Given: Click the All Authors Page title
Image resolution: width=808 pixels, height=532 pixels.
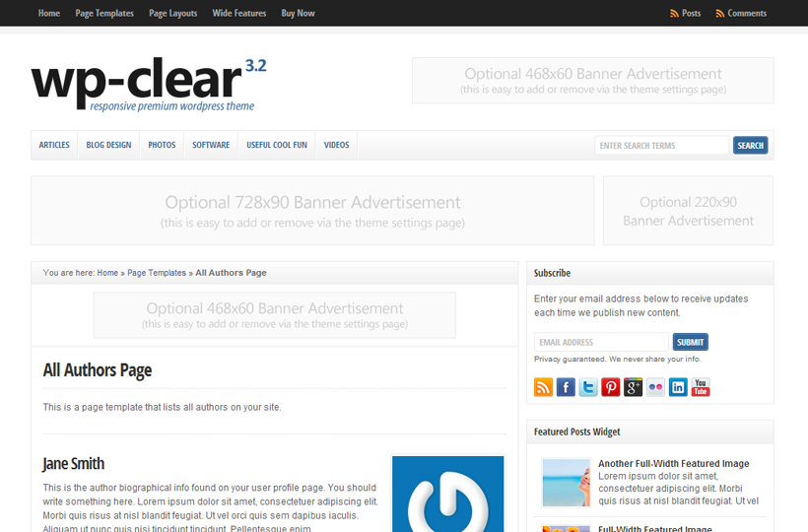Looking at the screenshot, I should point(97,370).
